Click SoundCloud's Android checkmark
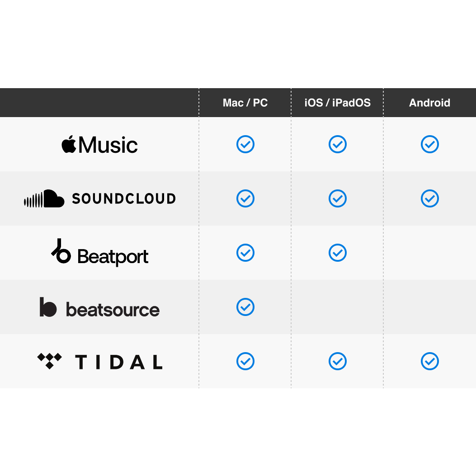The width and height of the screenshot is (476, 476). click(x=430, y=198)
